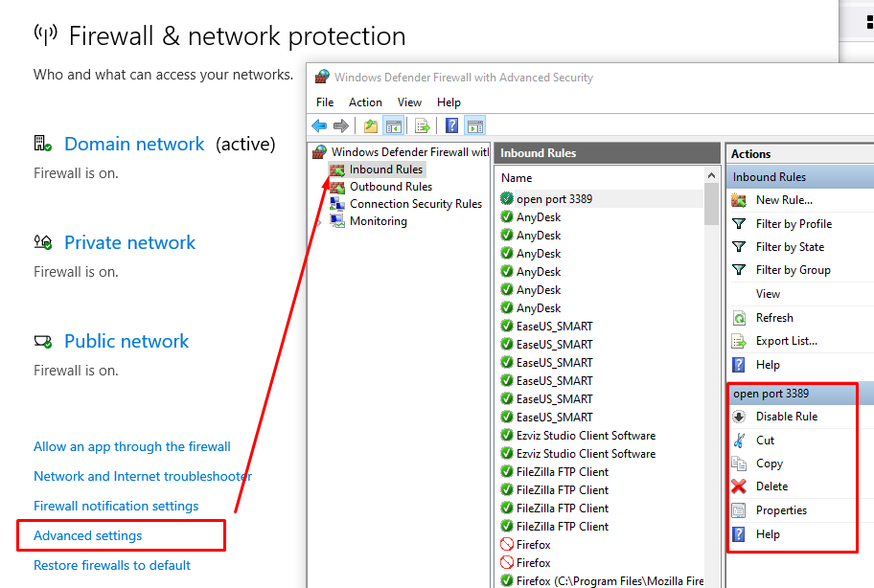Select Monitoring in the console tree
This screenshot has width=874, height=588.
coord(379,221)
